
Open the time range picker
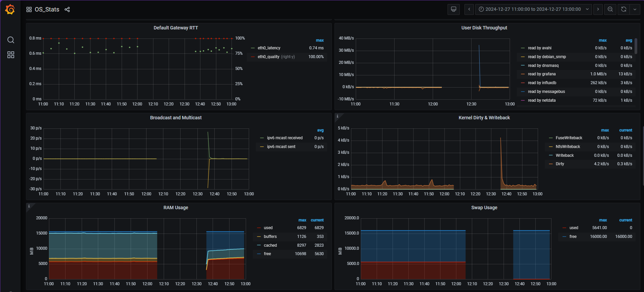pyautogui.click(x=534, y=9)
